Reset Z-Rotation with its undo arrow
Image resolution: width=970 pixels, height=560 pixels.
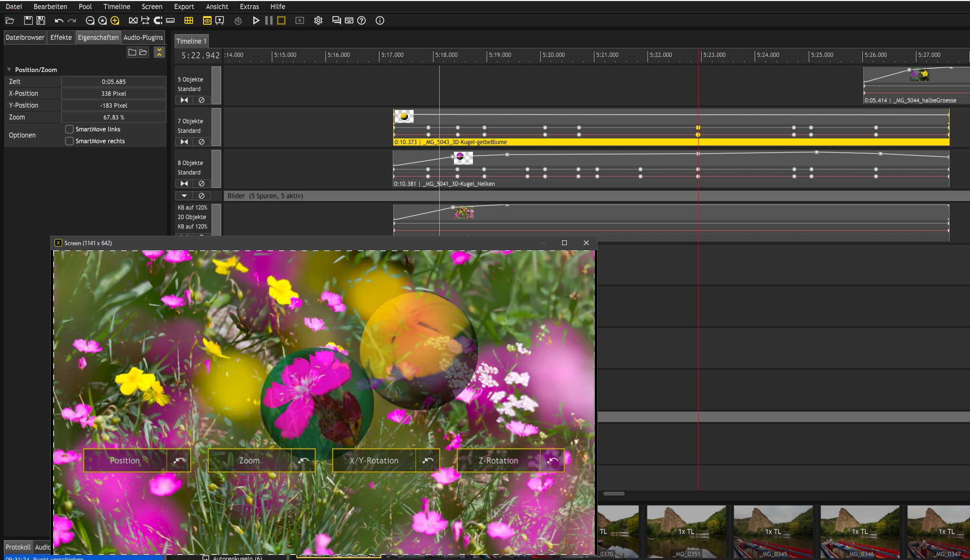point(553,460)
